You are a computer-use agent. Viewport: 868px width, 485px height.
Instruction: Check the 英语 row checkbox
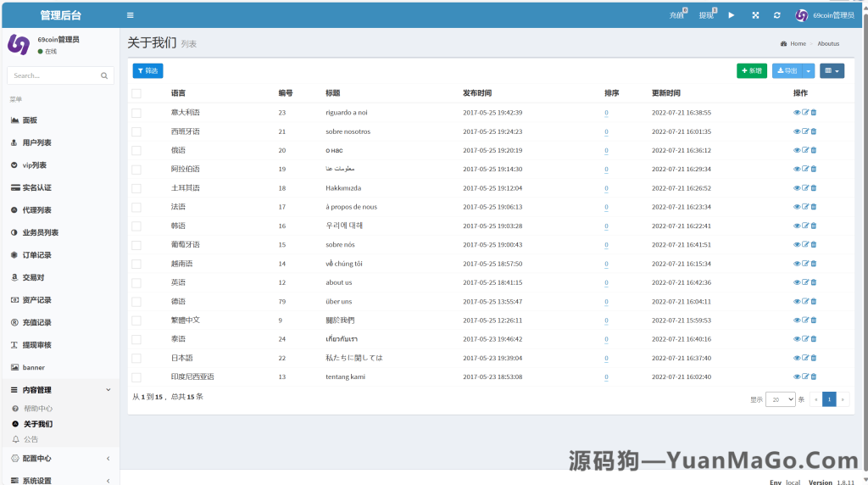(x=136, y=283)
